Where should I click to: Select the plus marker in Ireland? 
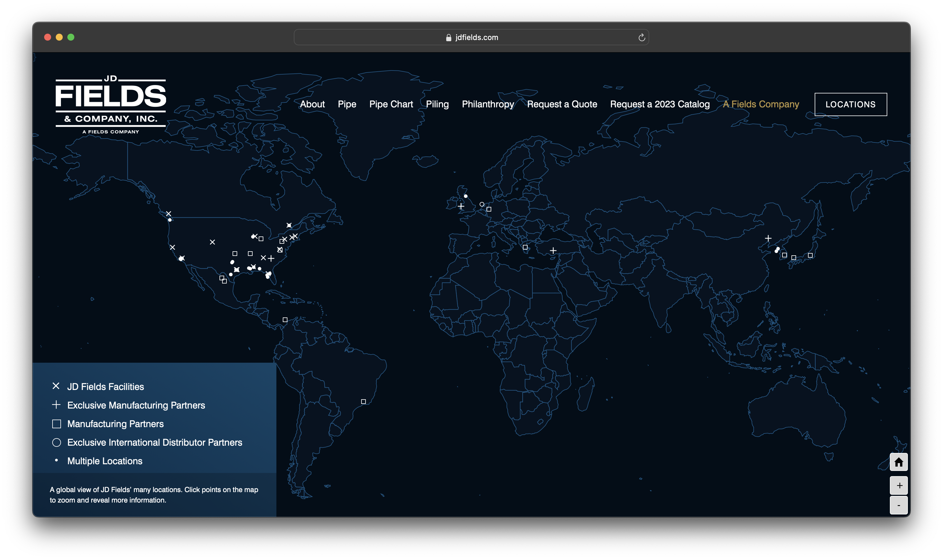(461, 206)
